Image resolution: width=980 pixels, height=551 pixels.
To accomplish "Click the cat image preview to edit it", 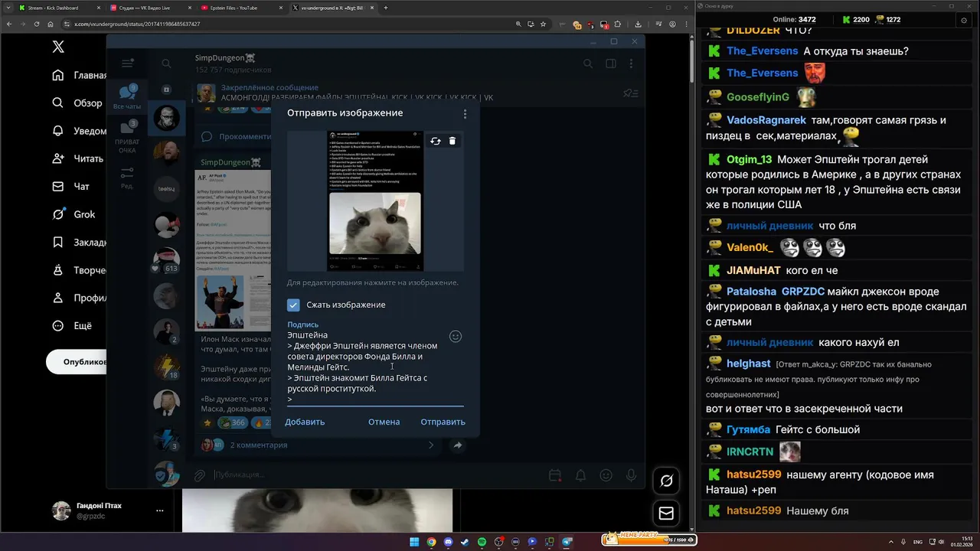I will 375,201.
